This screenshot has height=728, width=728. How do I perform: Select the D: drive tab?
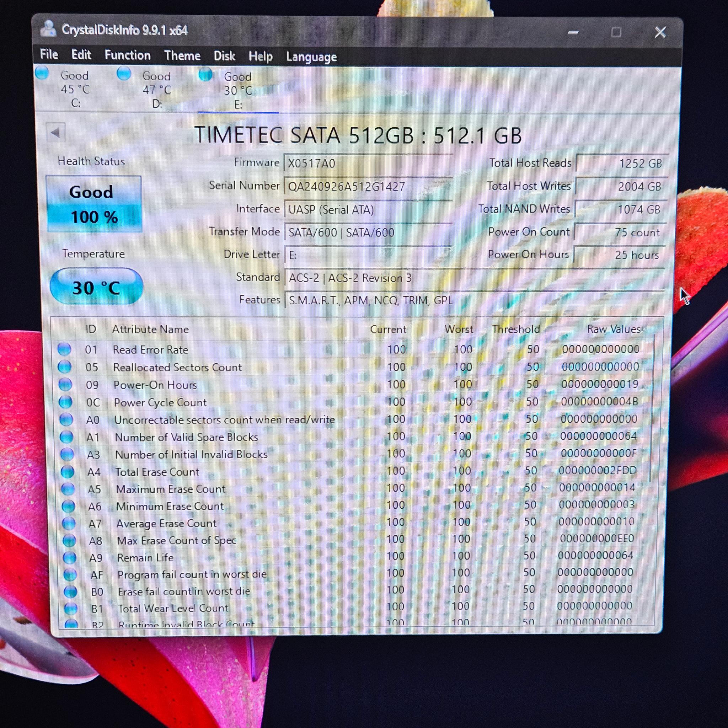point(157,90)
